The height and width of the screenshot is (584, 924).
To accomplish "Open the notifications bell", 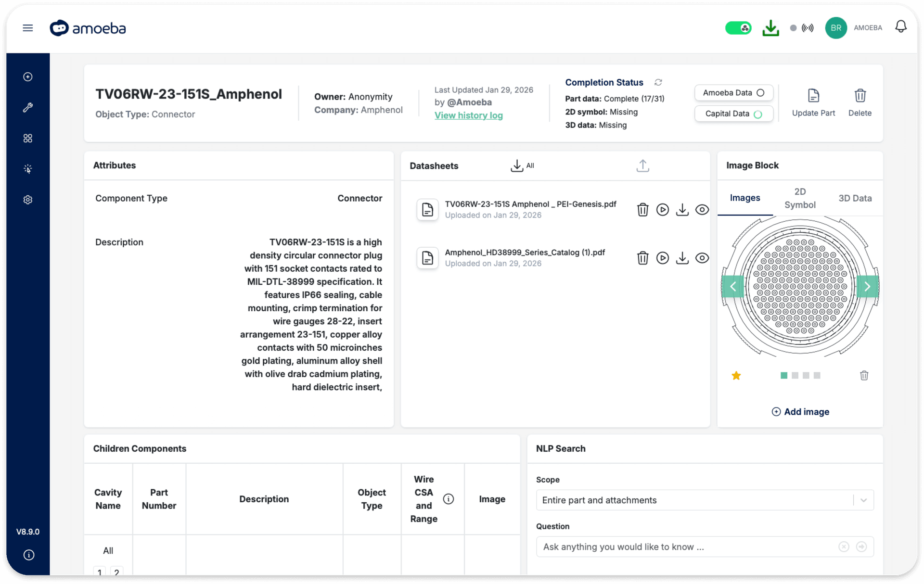I will [x=901, y=26].
